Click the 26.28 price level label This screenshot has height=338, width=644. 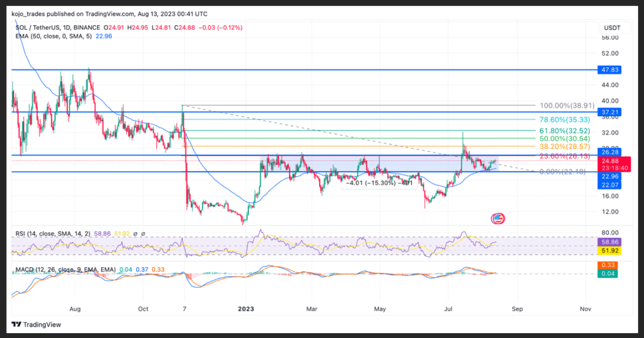pos(610,152)
